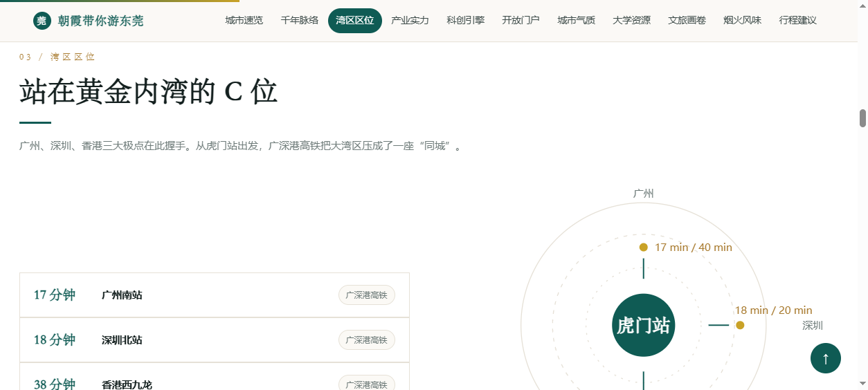The height and width of the screenshot is (390, 868).
Task: Click the 广州 label above the diagram
Action: pos(644,194)
